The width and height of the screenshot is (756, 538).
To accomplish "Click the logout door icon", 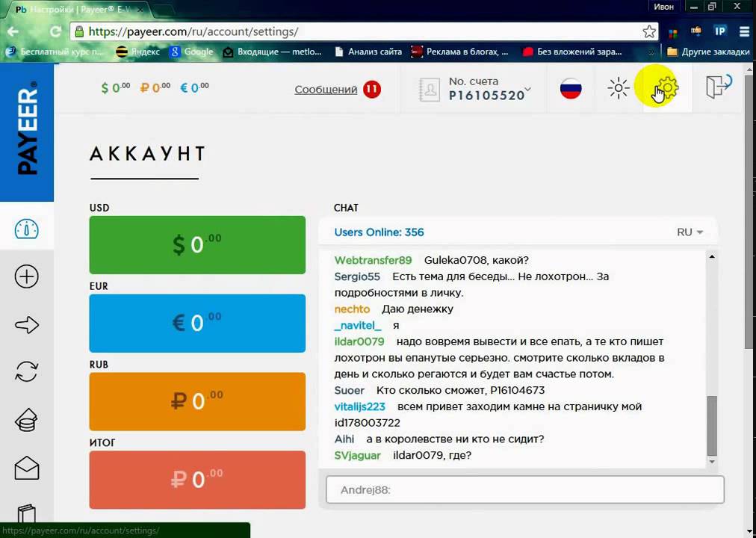I will coord(719,87).
